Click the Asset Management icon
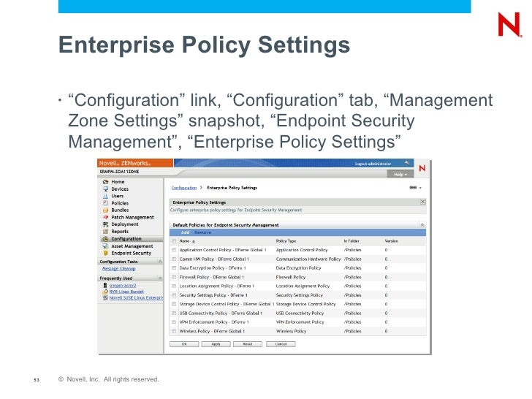This screenshot has height=399, width=532. pyautogui.click(x=105, y=246)
